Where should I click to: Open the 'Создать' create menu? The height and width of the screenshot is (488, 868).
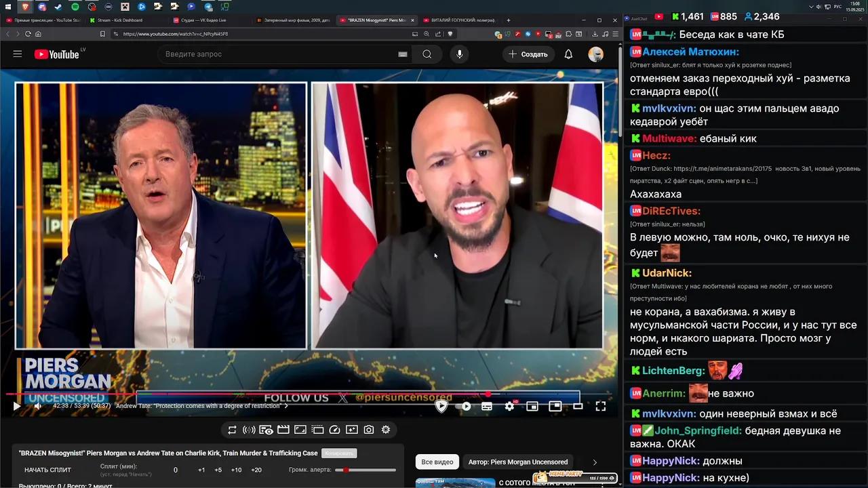pos(528,54)
